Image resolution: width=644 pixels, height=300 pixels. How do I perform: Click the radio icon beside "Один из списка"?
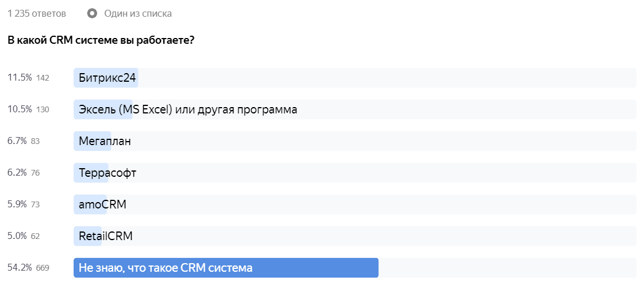(x=92, y=14)
